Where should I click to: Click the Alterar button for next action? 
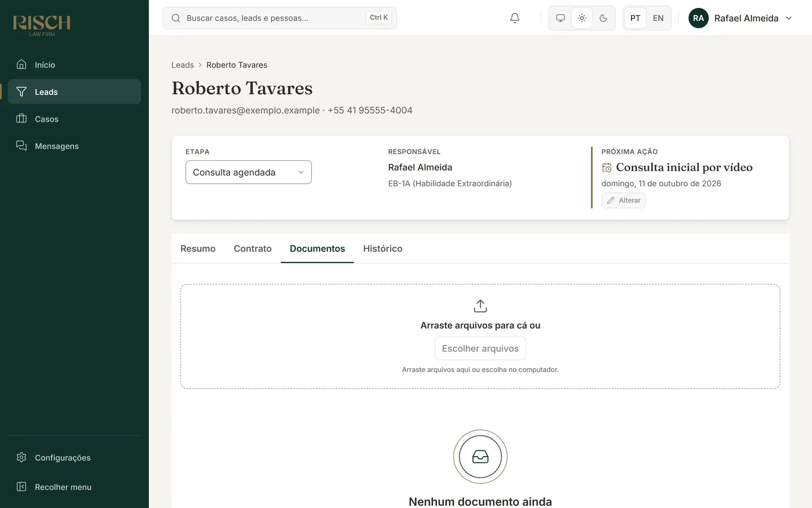[x=624, y=200]
